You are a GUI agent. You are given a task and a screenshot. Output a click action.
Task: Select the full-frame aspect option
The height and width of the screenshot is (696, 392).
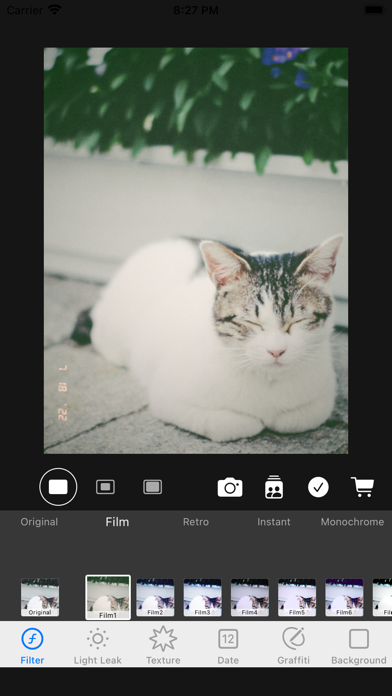point(58,487)
